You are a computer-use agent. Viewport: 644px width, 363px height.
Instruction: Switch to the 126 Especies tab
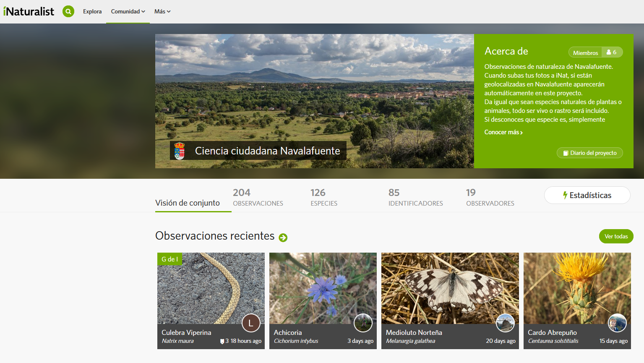[324, 197]
